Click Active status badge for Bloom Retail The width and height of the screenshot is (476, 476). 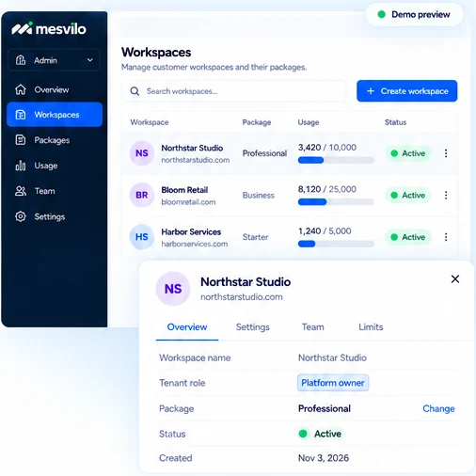408,195
